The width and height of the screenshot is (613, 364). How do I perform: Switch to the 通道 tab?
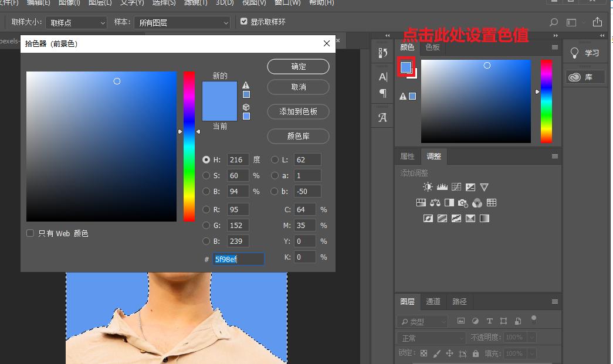click(x=433, y=301)
